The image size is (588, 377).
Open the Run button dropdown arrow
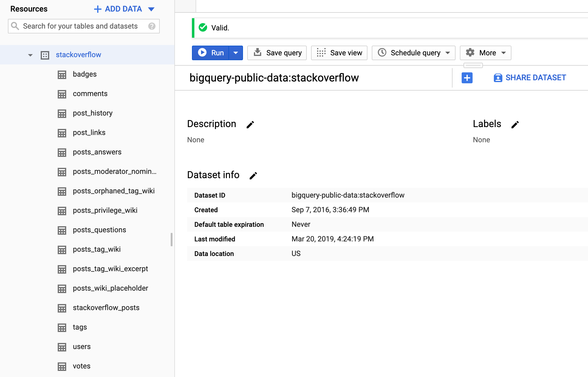[x=236, y=53]
